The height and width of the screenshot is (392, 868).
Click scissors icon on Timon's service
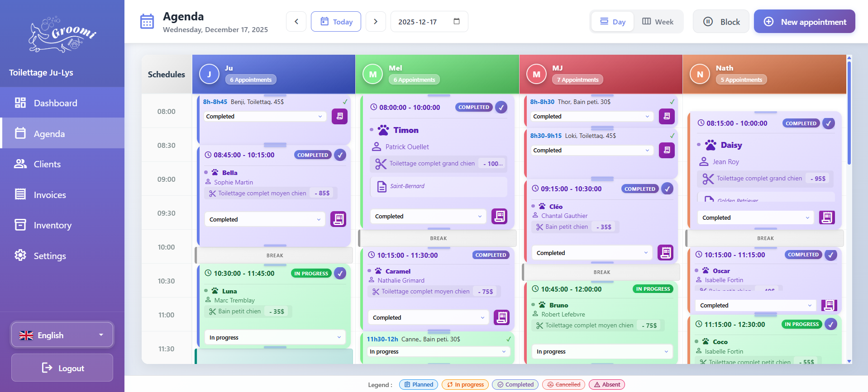click(381, 164)
